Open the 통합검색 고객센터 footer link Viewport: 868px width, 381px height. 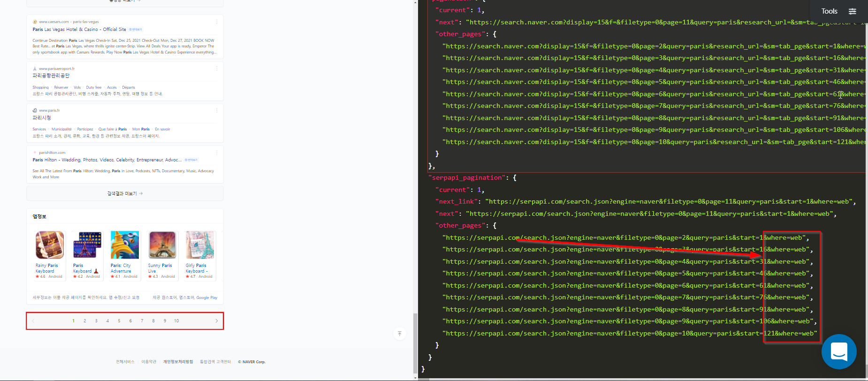coord(215,362)
